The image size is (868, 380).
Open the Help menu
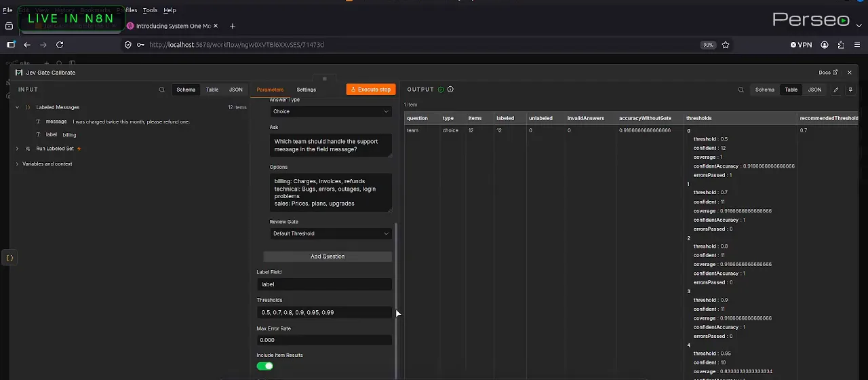point(170,10)
